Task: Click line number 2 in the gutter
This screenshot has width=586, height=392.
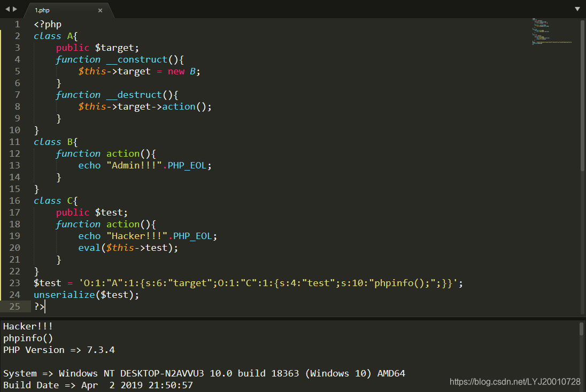Action: coord(17,36)
